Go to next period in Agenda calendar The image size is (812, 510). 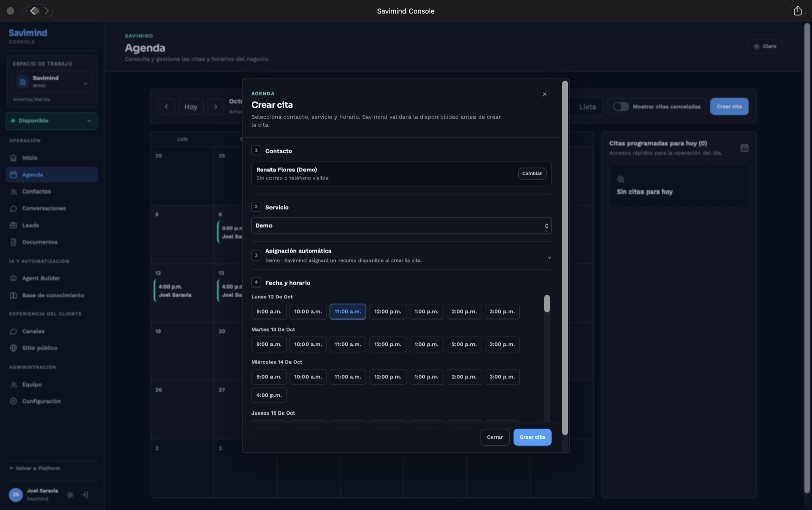(216, 107)
